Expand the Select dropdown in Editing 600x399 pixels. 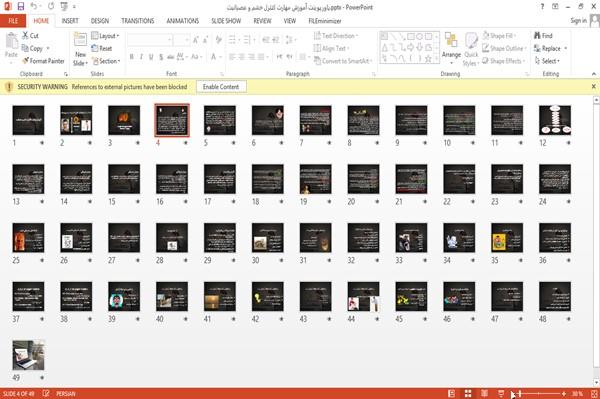pos(547,61)
